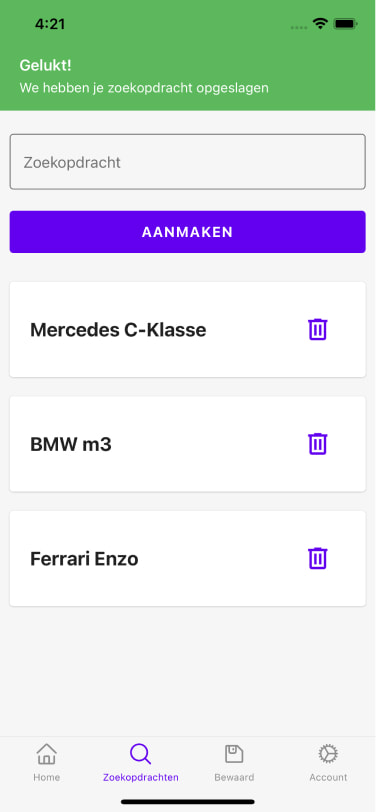Open the Mercedes C-Klasse search card

[x=187, y=329]
